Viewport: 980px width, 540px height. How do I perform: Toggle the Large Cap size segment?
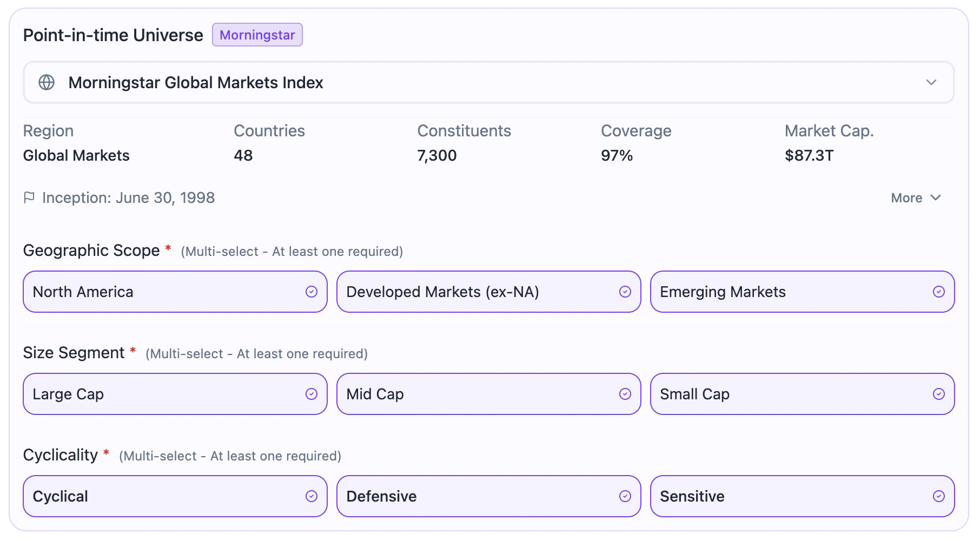point(175,394)
